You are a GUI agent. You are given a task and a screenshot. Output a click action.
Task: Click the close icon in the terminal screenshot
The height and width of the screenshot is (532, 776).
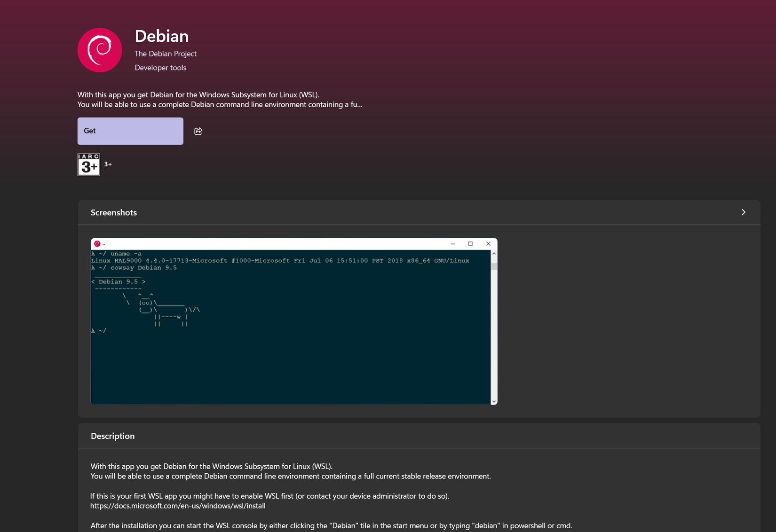coord(488,243)
